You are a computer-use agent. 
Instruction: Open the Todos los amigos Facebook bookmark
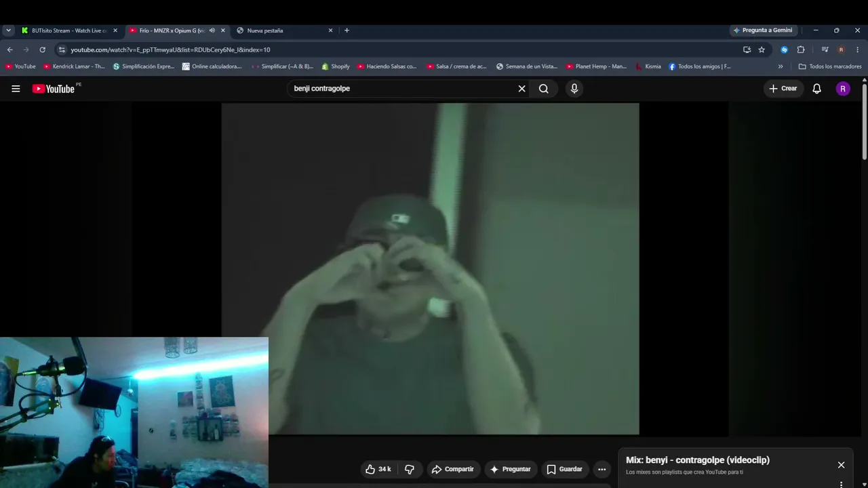[x=700, y=66]
